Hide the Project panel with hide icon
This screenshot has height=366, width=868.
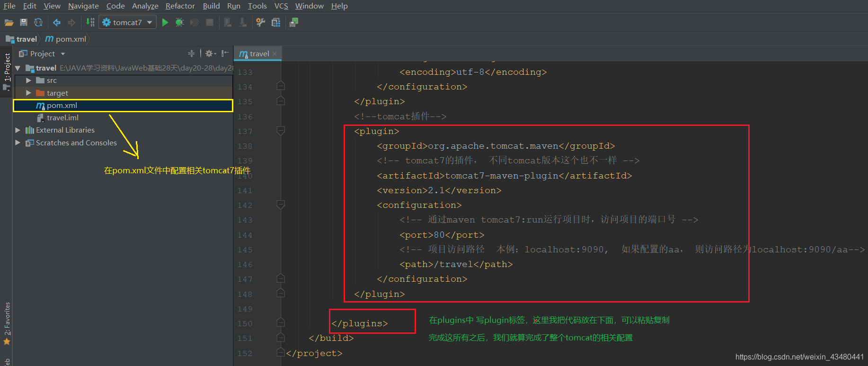click(x=225, y=54)
